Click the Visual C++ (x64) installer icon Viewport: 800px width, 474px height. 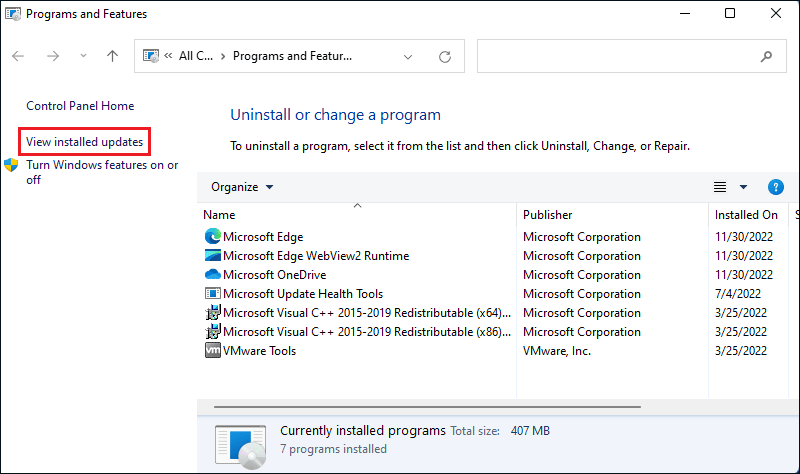(x=213, y=312)
